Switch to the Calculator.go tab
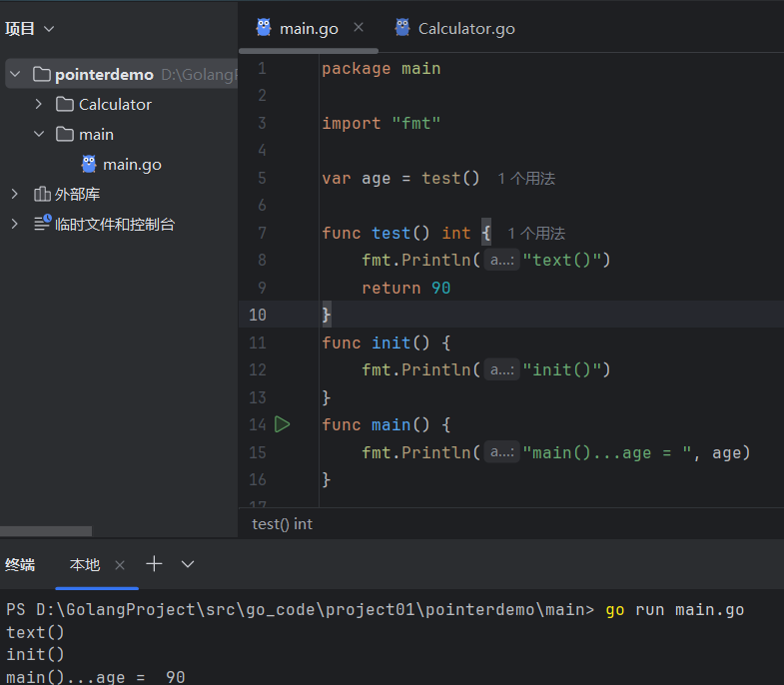Screen dimensions: 784x685 click(465, 28)
